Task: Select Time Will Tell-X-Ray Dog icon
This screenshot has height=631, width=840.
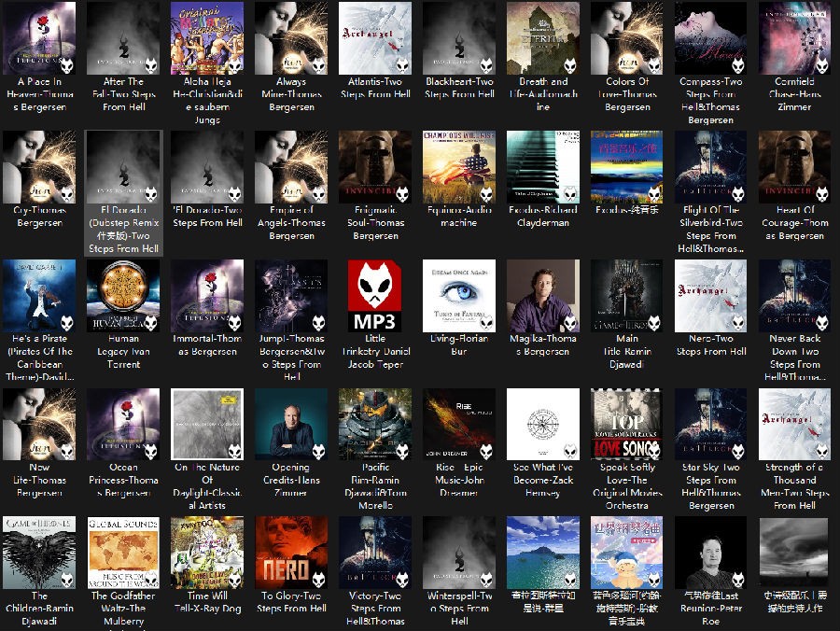Action: click(x=207, y=553)
